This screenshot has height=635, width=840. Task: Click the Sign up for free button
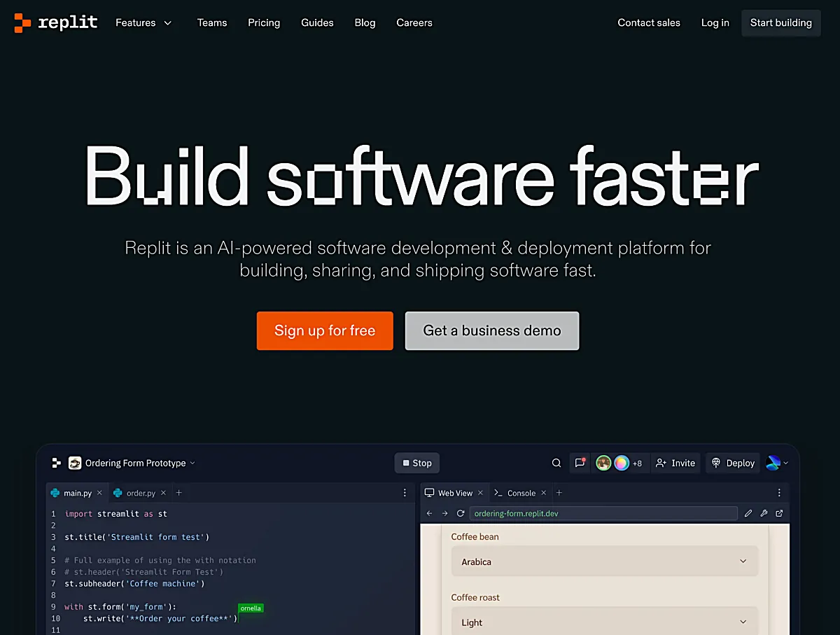click(x=325, y=330)
